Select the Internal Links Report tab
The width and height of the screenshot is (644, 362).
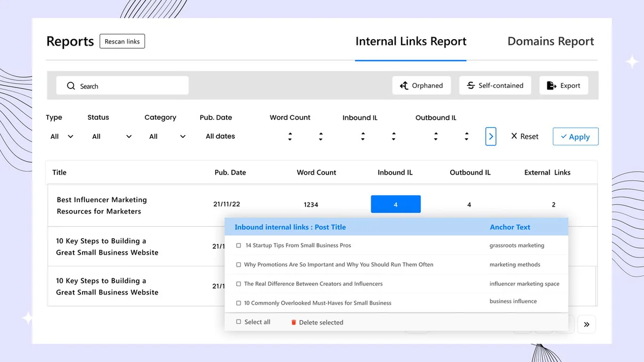(411, 42)
